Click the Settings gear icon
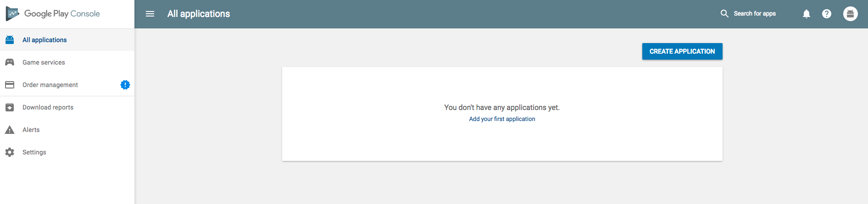 coord(10,152)
